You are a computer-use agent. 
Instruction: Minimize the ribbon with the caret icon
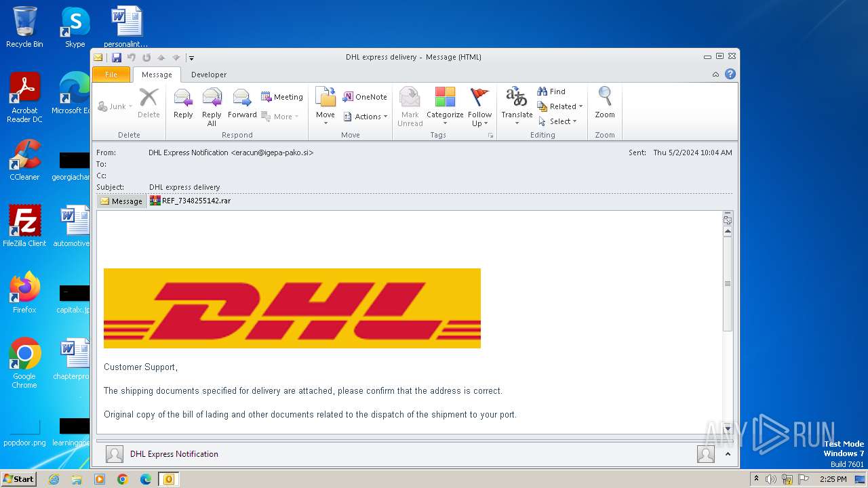[x=715, y=75]
